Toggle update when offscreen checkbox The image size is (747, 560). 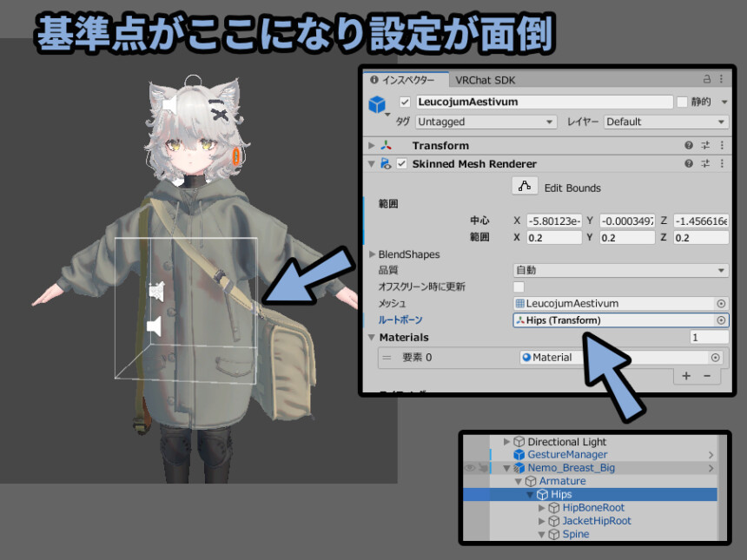[519, 287]
